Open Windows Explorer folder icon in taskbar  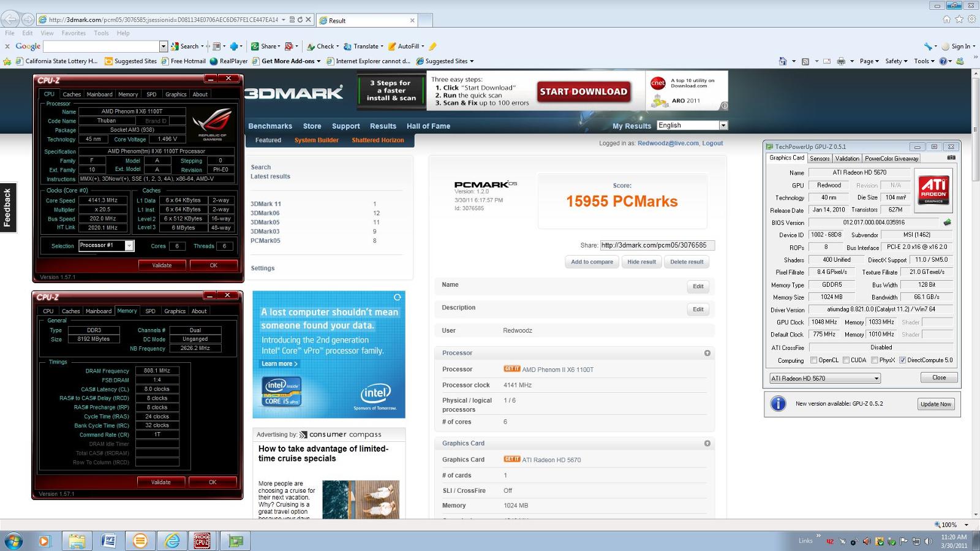pos(77,541)
